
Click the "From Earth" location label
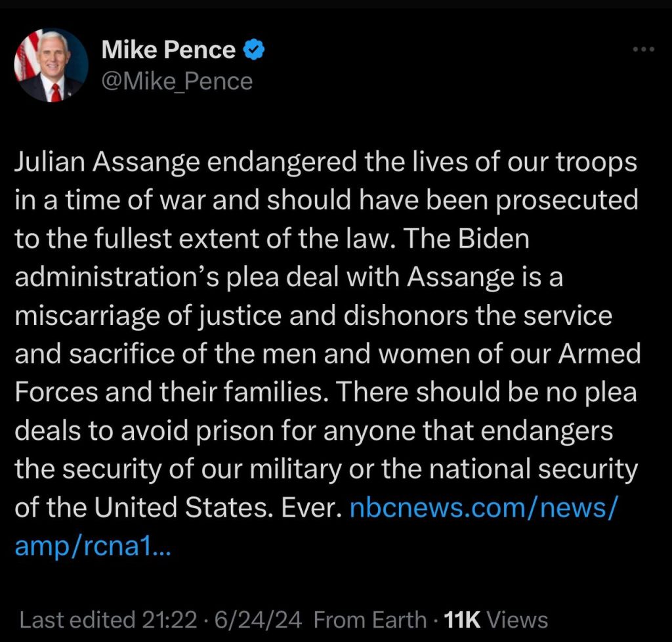[x=369, y=620]
